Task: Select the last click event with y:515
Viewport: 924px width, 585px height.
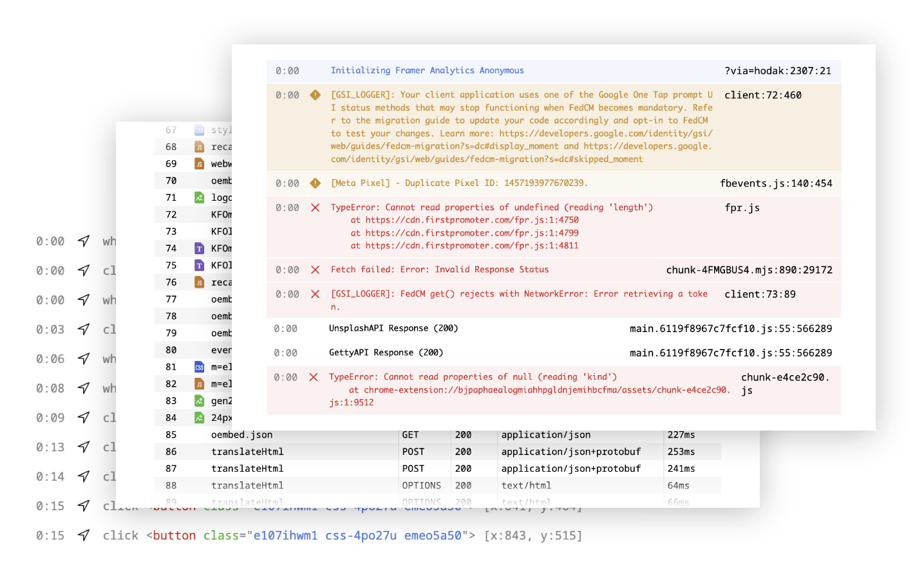Action: click(342, 535)
